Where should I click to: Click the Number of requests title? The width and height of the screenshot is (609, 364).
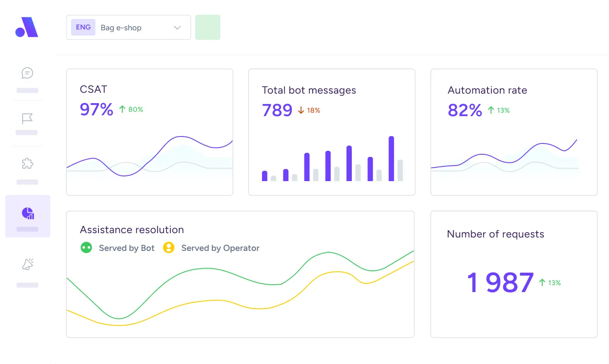(x=495, y=234)
